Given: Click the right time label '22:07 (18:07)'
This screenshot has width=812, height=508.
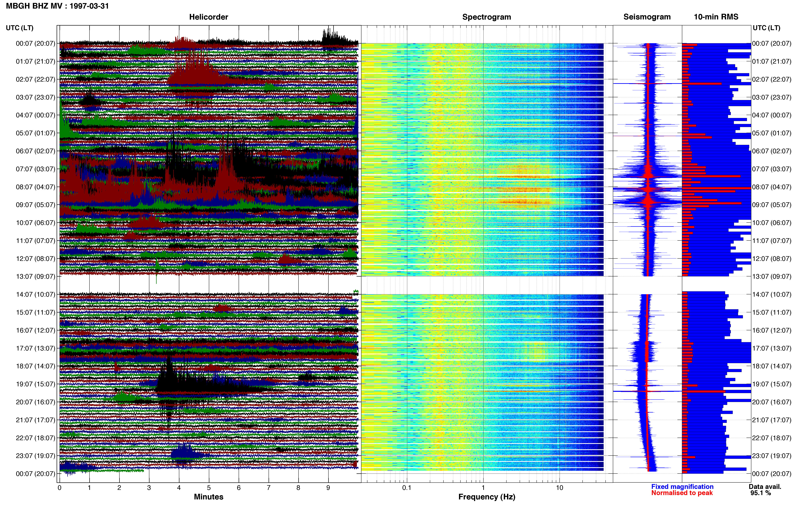Looking at the screenshot, I should click(771, 438).
